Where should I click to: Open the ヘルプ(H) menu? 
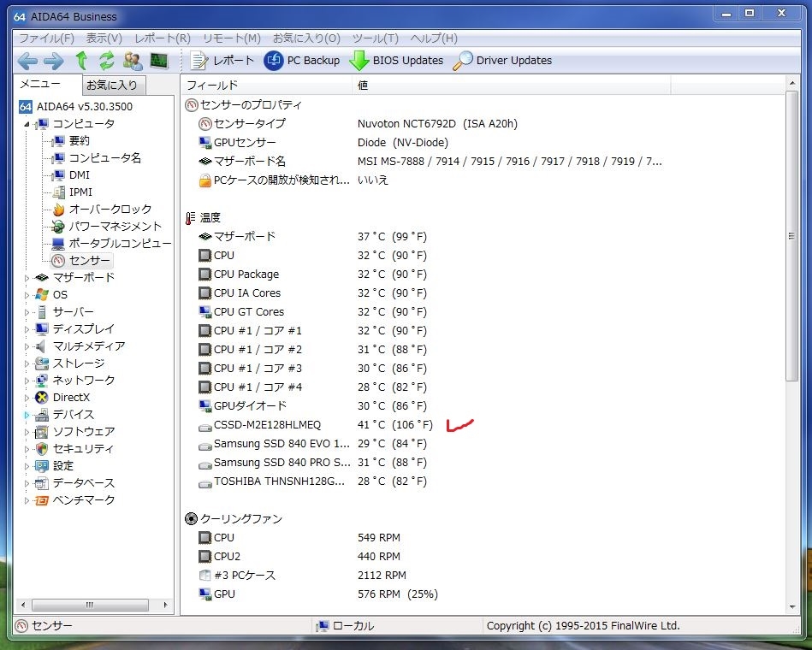pos(434,38)
